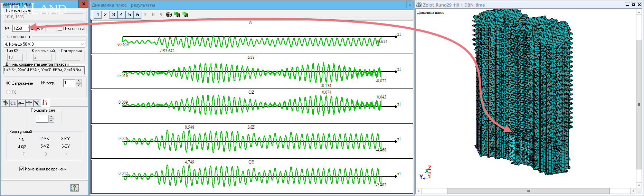Screen dimensions: 644x196
Task: Increase Показать сеч. section spinner
Action: tap(51, 117)
